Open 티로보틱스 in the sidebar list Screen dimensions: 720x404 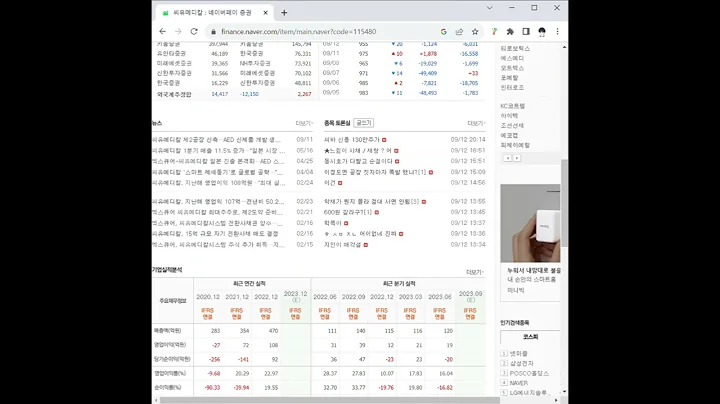515,48
